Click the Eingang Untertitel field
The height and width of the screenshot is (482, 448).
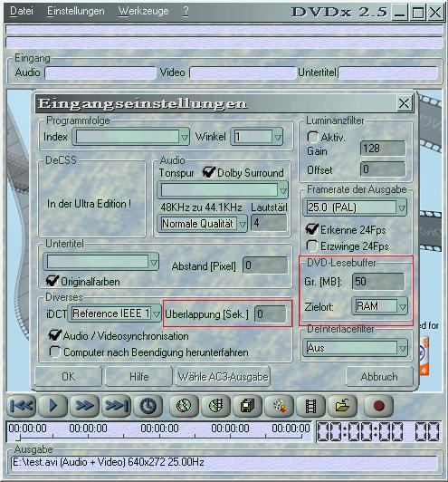tap(388, 73)
